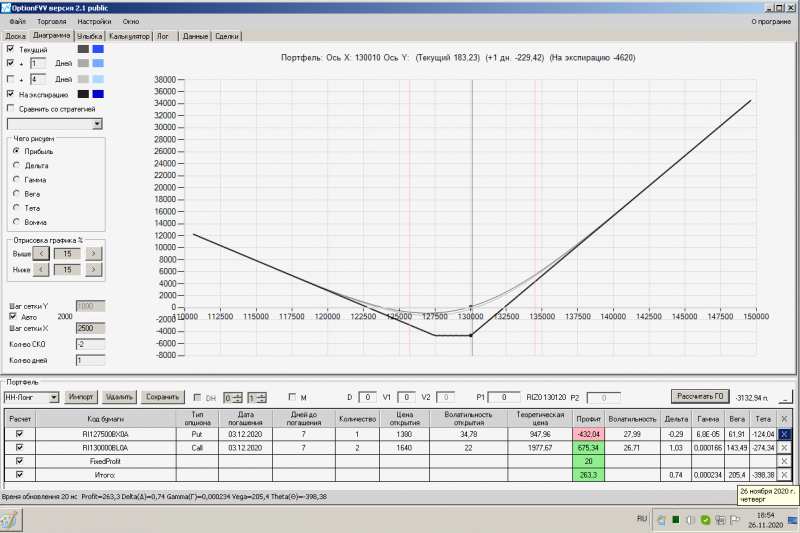800x533 pixels.
Task: Switch to the Доска tab
Action: pos(15,36)
